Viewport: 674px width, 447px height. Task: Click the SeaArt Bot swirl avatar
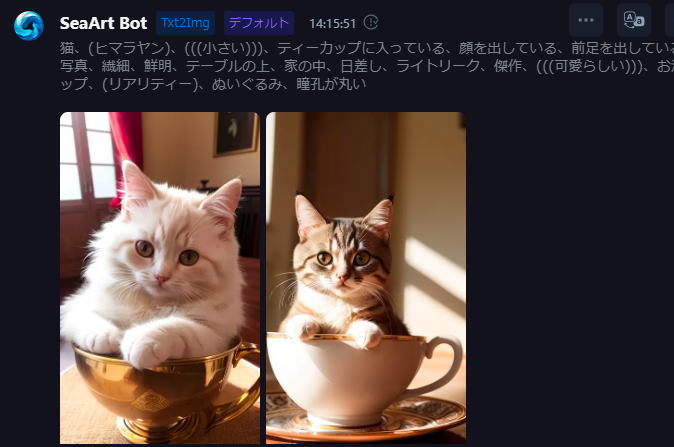pyautogui.click(x=28, y=25)
